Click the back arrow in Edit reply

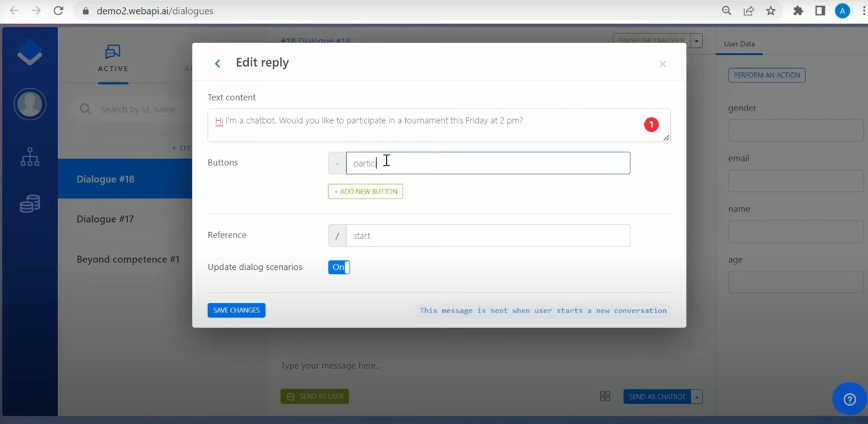click(218, 64)
